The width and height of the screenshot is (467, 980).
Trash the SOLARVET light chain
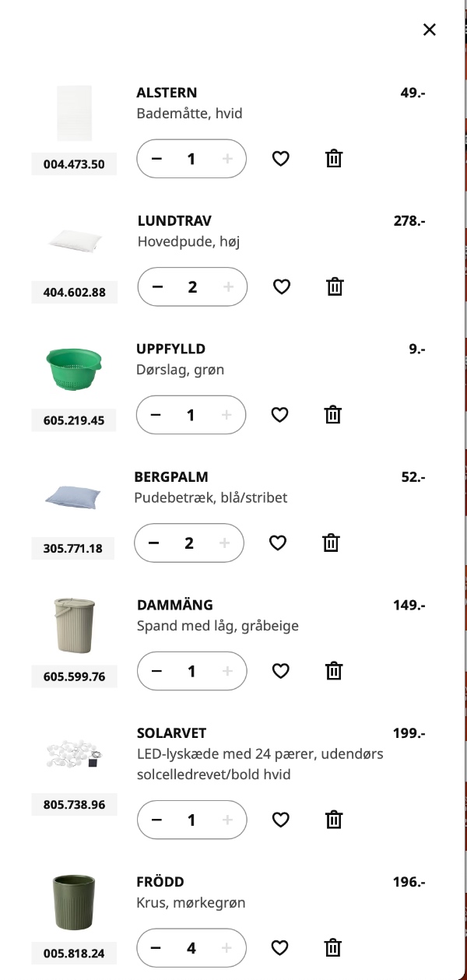(x=334, y=819)
